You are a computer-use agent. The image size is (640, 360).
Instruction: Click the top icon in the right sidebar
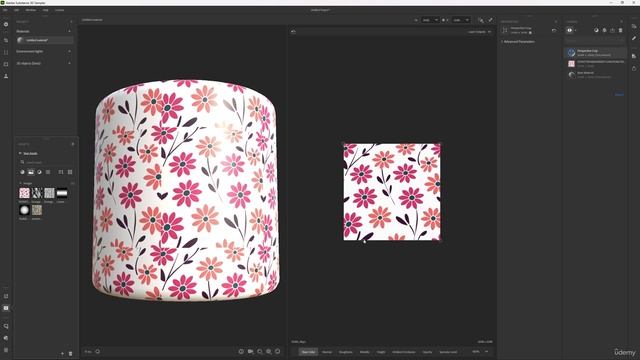[634, 26]
